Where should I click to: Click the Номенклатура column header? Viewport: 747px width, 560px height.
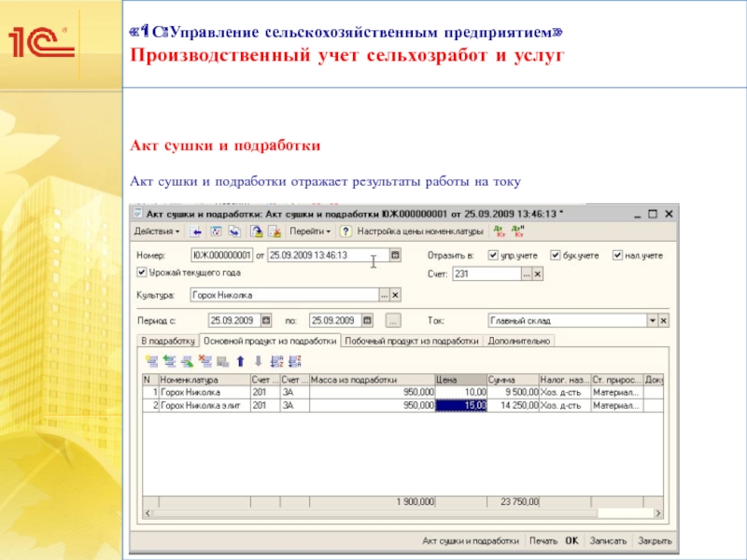pos(204,380)
